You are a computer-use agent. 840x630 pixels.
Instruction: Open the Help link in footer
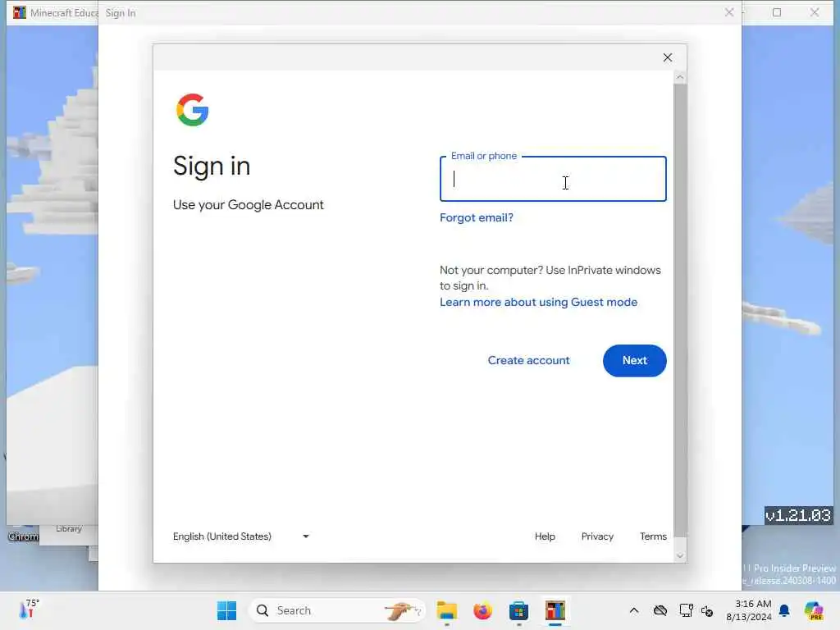point(545,536)
